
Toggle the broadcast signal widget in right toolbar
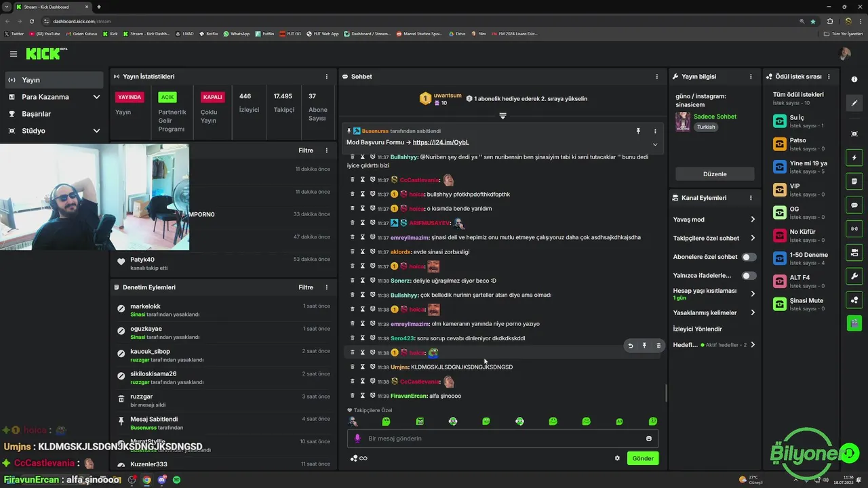click(x=854, y=229)
